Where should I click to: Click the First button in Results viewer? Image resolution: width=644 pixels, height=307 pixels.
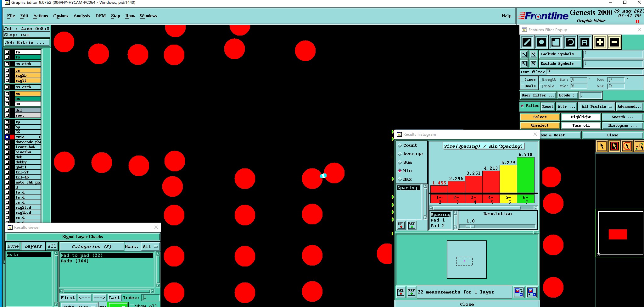(68, 298)
